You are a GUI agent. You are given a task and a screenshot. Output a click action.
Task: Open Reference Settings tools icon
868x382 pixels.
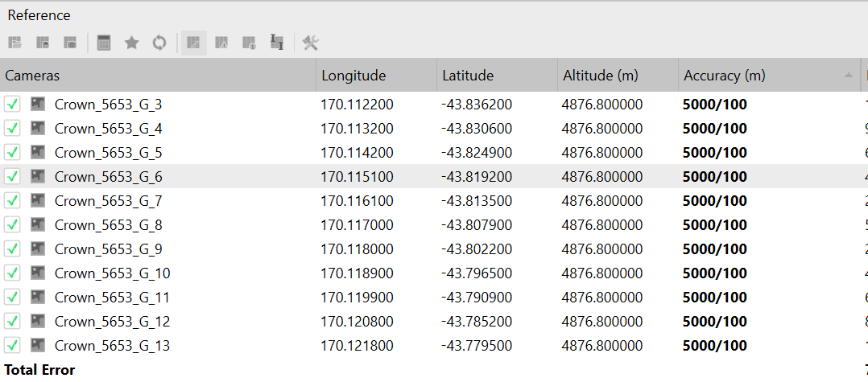click(x=311, y=43)
